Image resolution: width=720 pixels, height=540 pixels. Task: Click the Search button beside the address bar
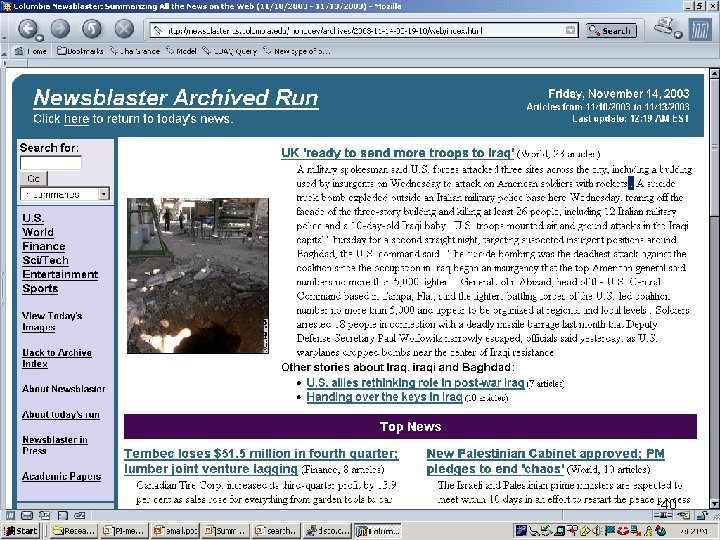611,31
